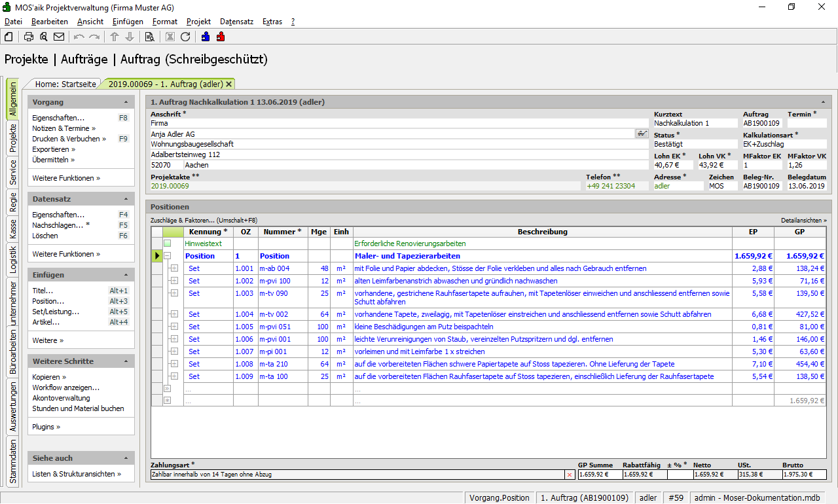Toggle the green box in Hinweistext row
Screen dimensions: 838x504
(168, 243)
